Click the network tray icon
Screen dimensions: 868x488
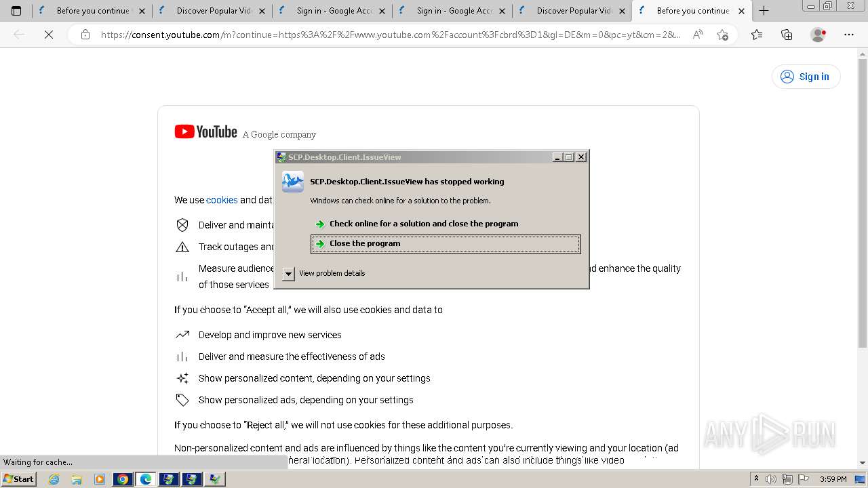click(787, 479)
